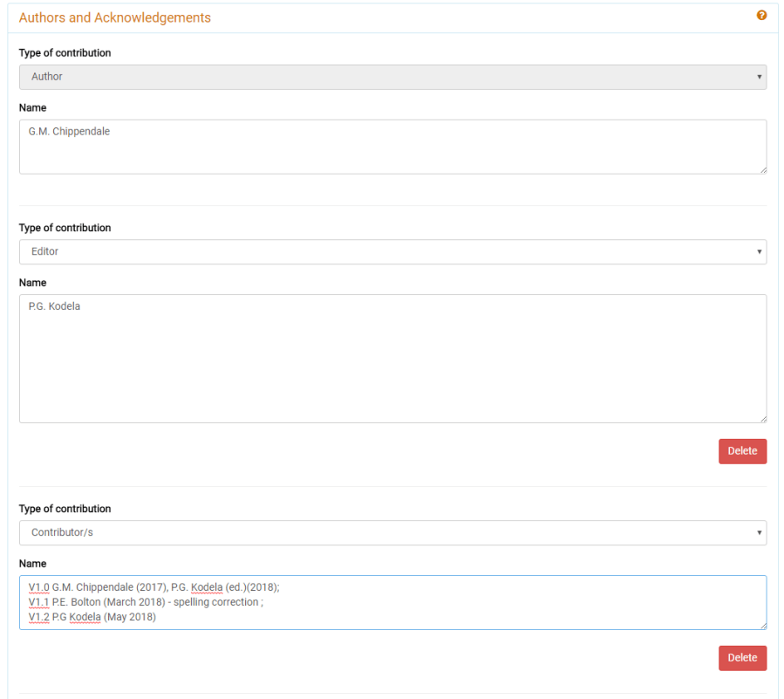
Task: Click into the P.G. Kodela name textarea
Action: (x=392, y=358)
